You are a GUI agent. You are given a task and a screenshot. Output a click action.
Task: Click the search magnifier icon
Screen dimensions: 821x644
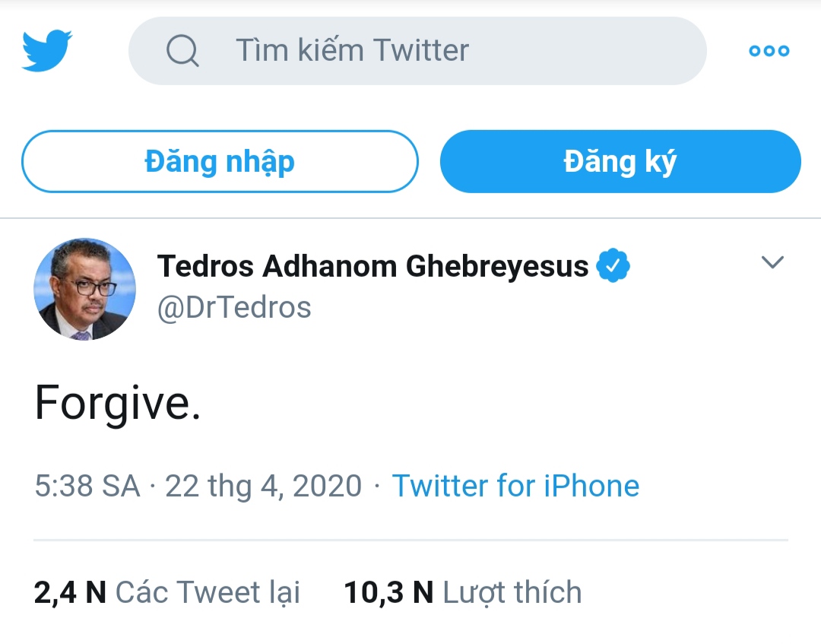pyautogui.click(x=182, y=51)
